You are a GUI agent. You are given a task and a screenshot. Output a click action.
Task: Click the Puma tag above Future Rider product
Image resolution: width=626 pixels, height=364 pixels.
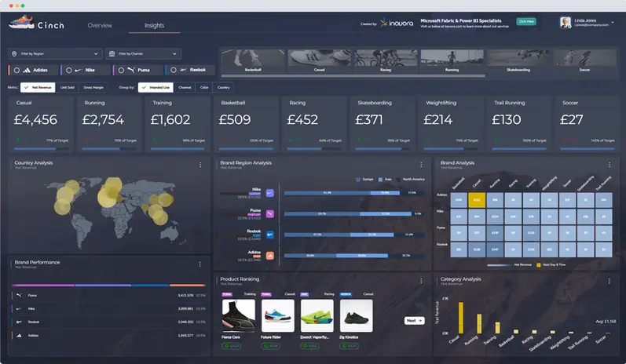(x=266, y=294)
